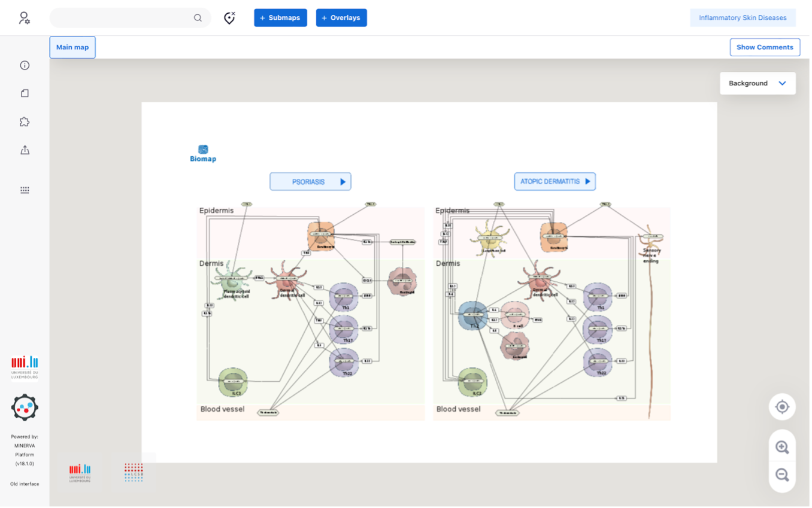
Task: Select the Main map tab
Action: point(72,47)
